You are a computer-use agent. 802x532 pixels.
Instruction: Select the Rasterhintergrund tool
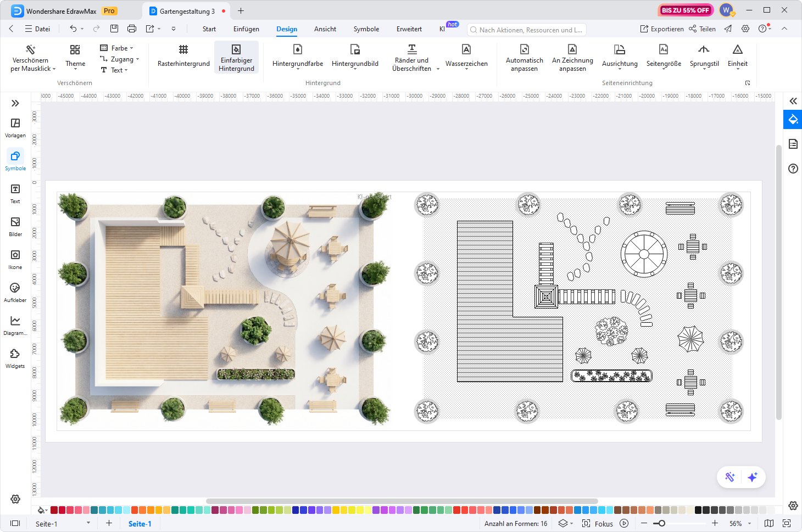pos(183,57)
